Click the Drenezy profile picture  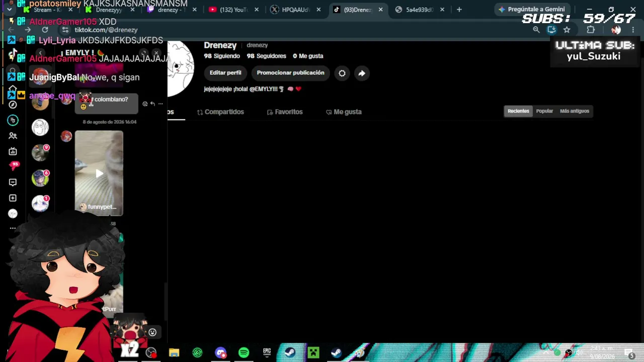click(181, 69)
